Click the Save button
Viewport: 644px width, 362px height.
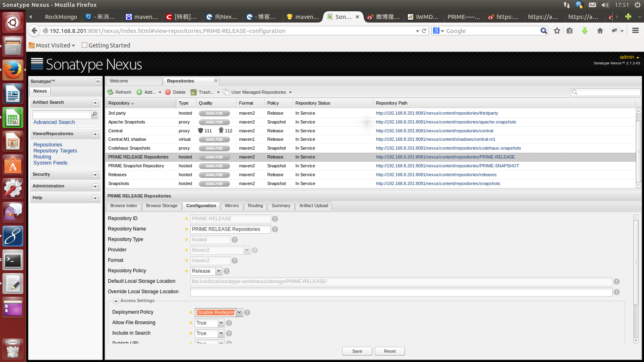pos(357,351)
